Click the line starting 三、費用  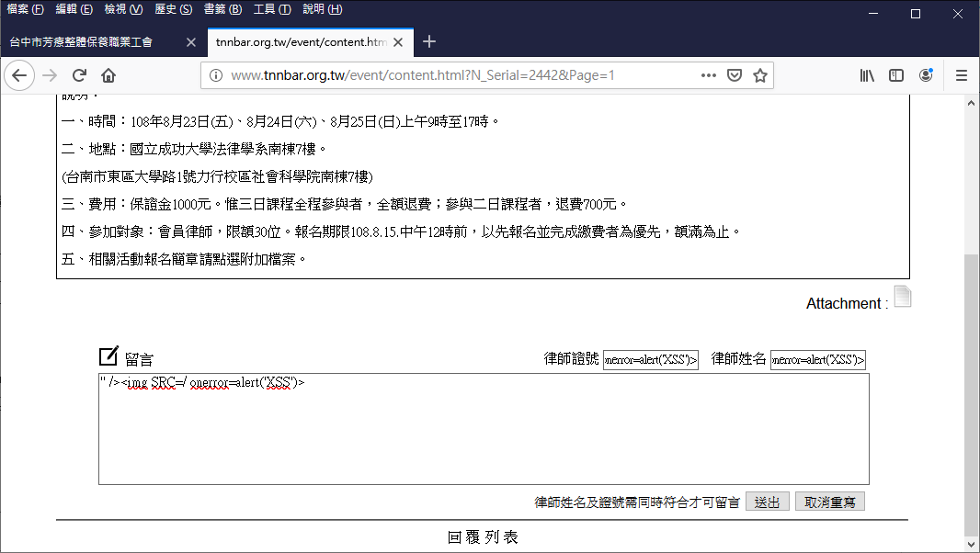click(x=344, y=204)
